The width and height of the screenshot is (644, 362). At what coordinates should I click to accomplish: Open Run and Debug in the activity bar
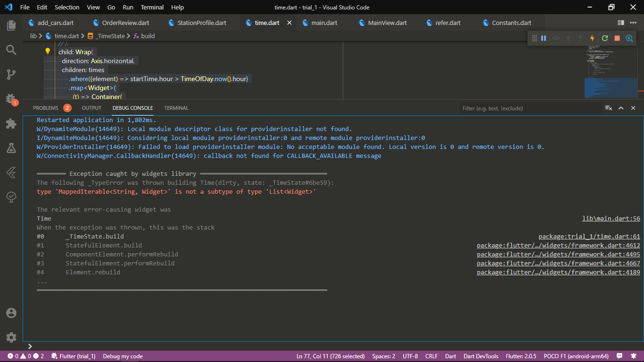11,99
